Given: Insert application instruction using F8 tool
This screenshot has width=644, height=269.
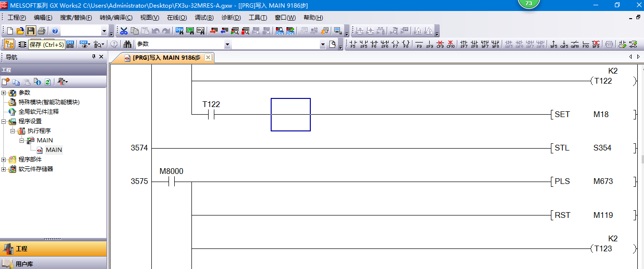Looking at the screenshot, I should tap(406, 44).
